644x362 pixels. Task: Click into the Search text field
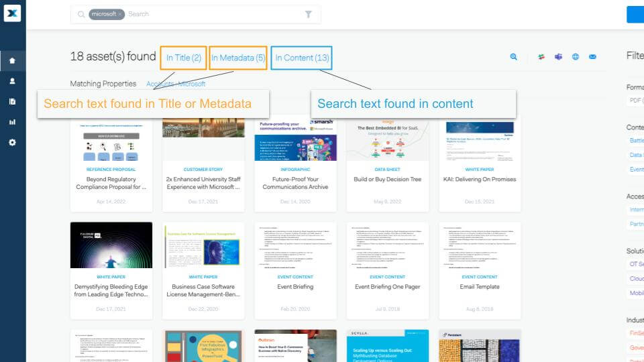(215, 14)
